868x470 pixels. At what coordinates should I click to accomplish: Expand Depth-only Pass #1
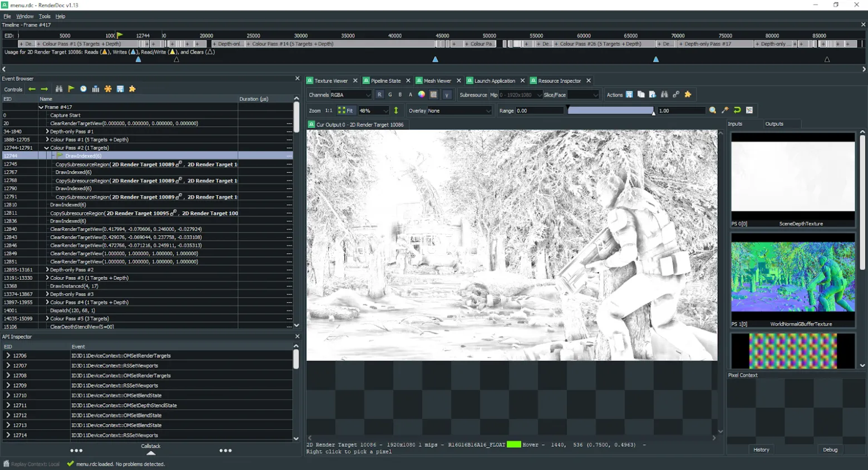point(47,131)
